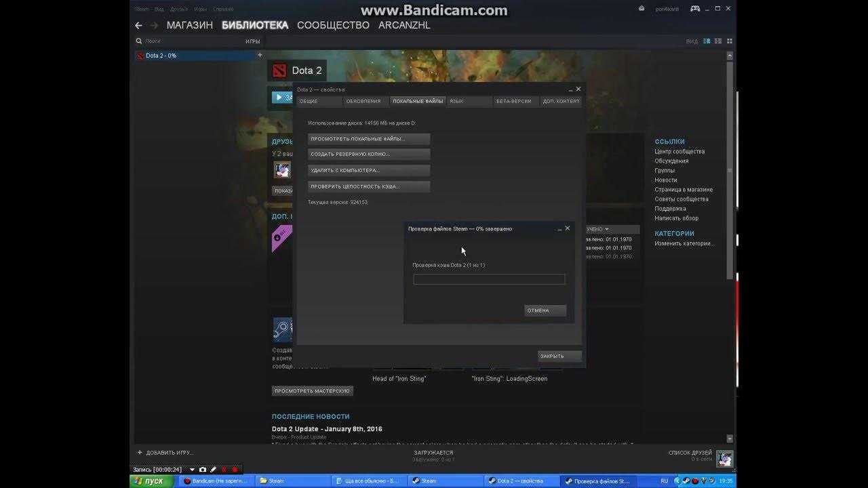This screenshot has width=868, height=488.
Task: Switch to БЕТА-ВЕРСИИ tab
Action: tap(516, 101)
